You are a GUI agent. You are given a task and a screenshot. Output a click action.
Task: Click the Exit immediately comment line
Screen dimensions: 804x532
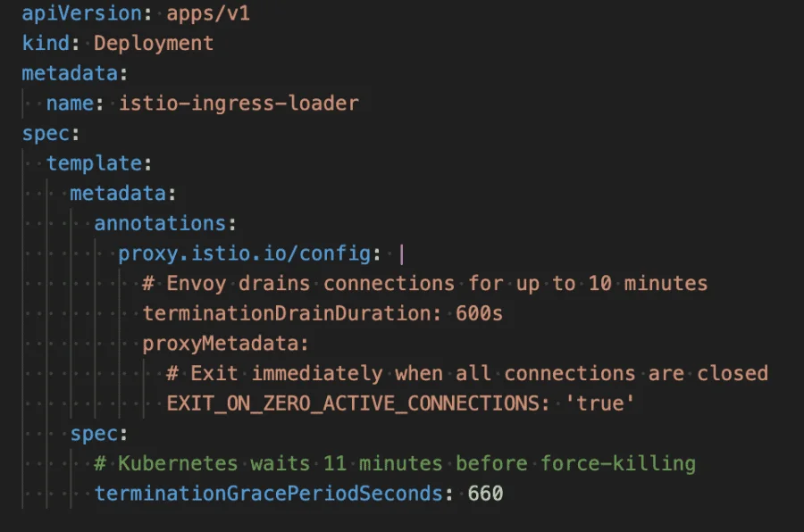pos(467,373)
